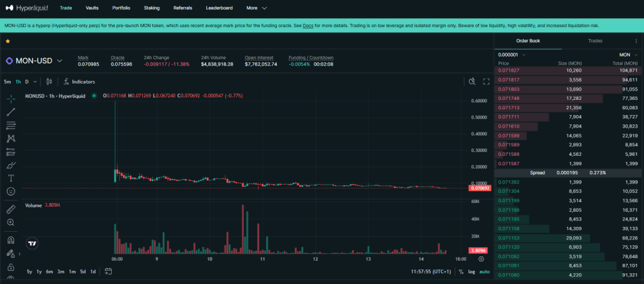Enter fullscreen chart mode
The width and height of the screenshot is (644, 284).
point(486,82)
